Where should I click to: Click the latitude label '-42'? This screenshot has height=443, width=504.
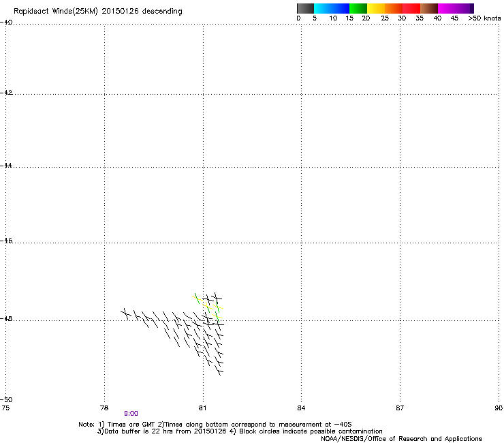(6, 92)
